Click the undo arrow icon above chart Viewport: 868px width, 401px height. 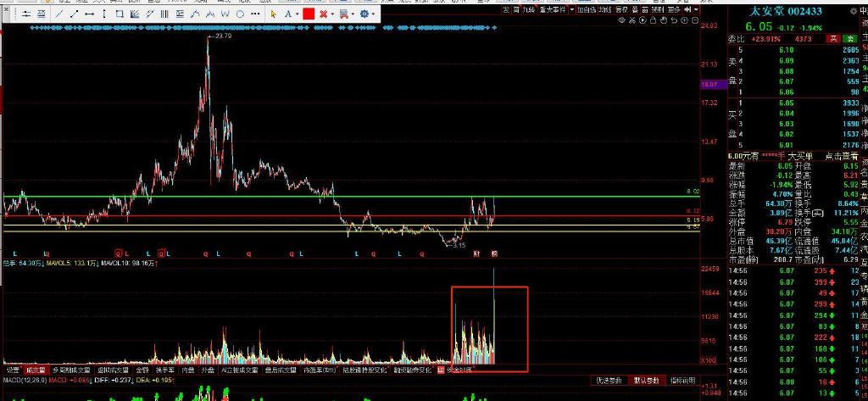[x=674, y=20]
